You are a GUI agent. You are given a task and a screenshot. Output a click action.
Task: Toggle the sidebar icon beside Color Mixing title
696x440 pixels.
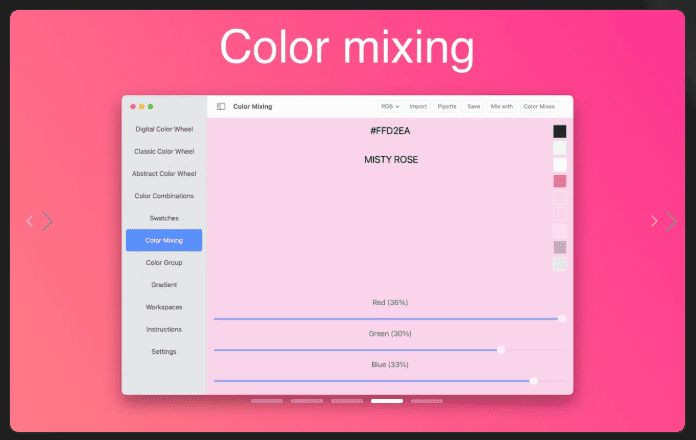coord(221,107)
